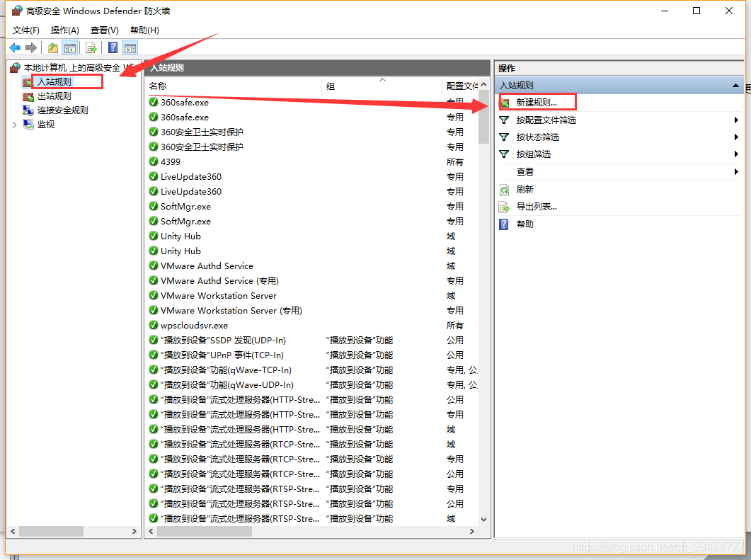The image size is (751, 560).
Task: Click the green check icon beside 4399
Action: 154,161
